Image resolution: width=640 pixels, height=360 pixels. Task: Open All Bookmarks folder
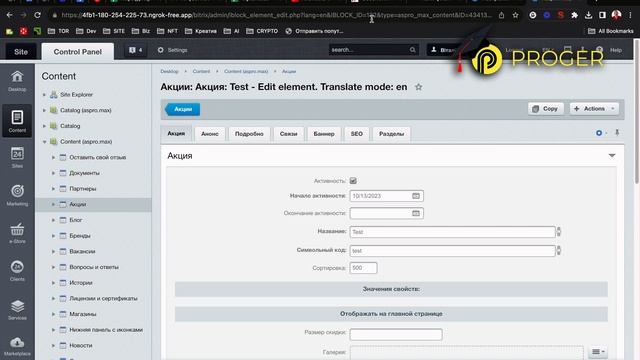(611, 31)
